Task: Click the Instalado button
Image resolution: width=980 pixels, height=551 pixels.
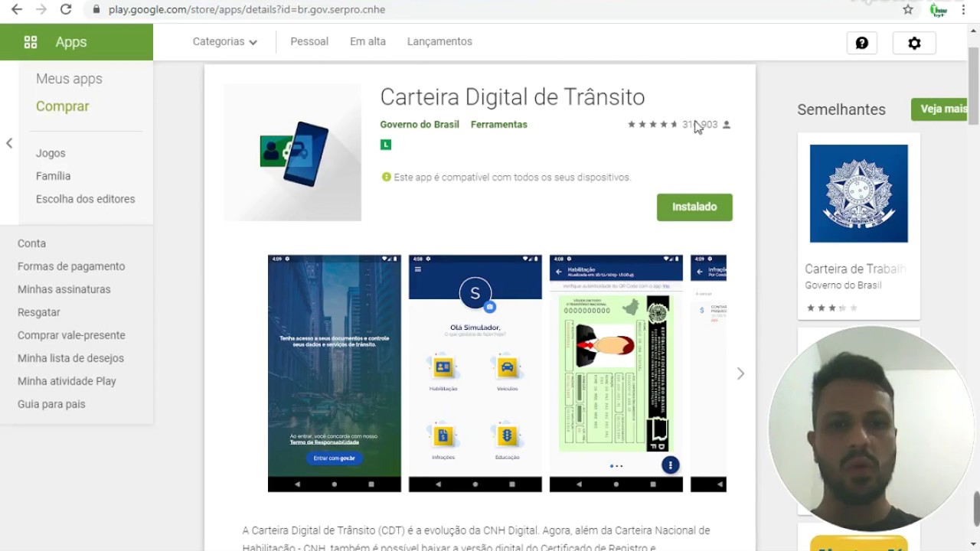Action: [x=694, y=207]
